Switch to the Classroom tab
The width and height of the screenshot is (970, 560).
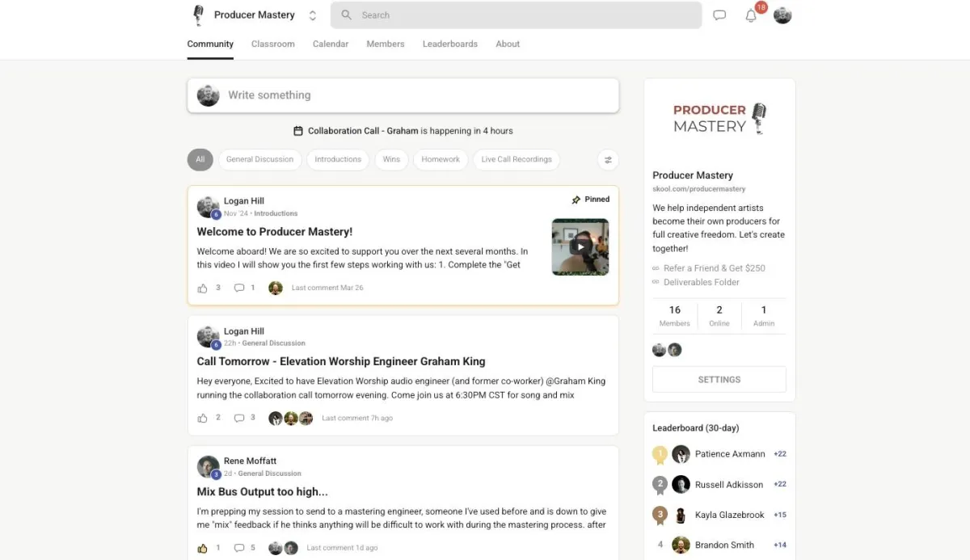[273, 44]
